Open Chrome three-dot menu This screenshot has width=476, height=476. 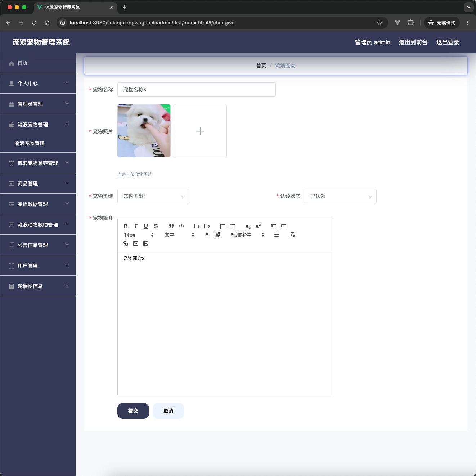coord(468,23)
